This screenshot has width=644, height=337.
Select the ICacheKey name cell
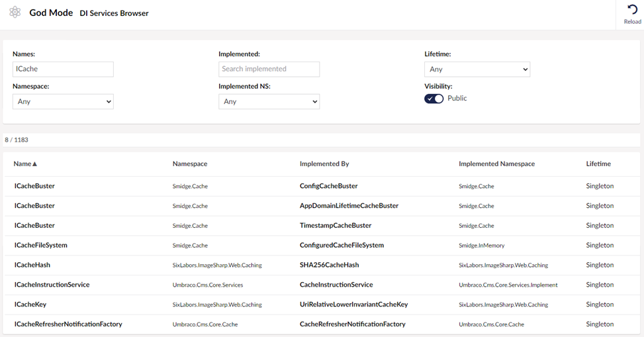click(30, 305)
